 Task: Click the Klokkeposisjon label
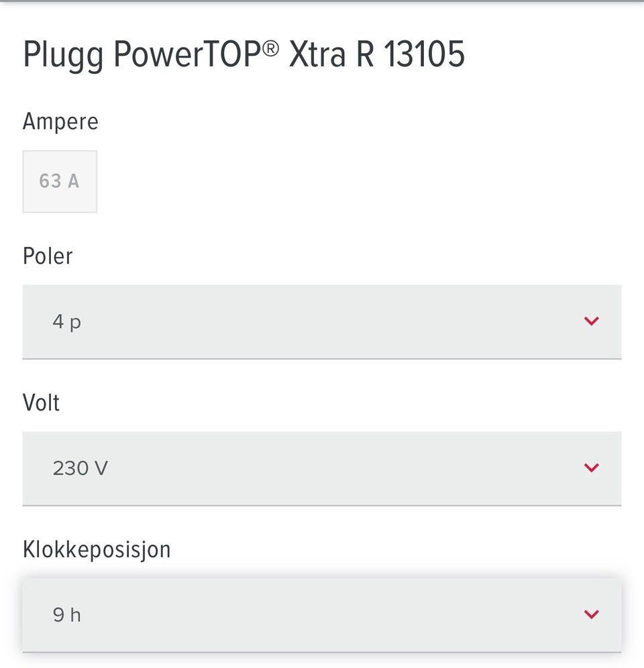click(97, 549)
